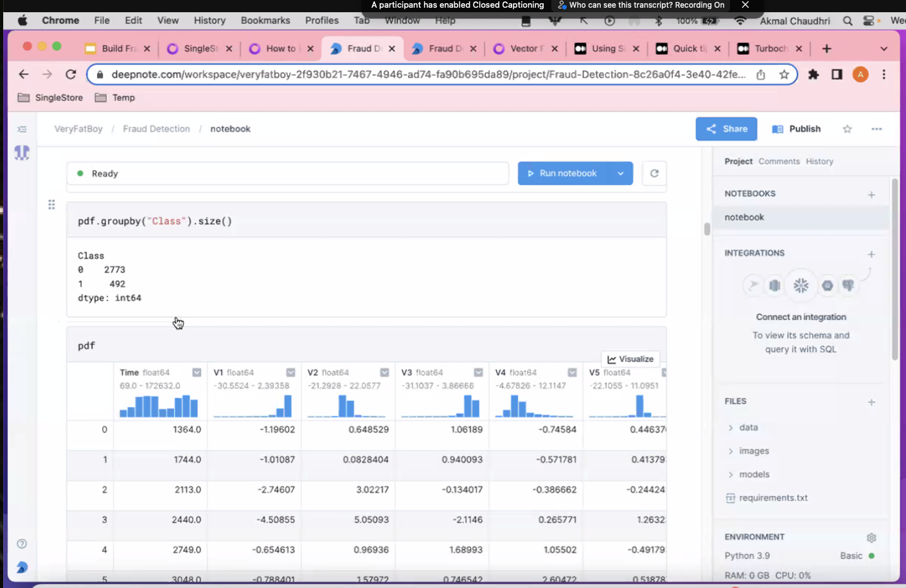
Task: Open the three-dots more options menu
Action: coord(876,129)
